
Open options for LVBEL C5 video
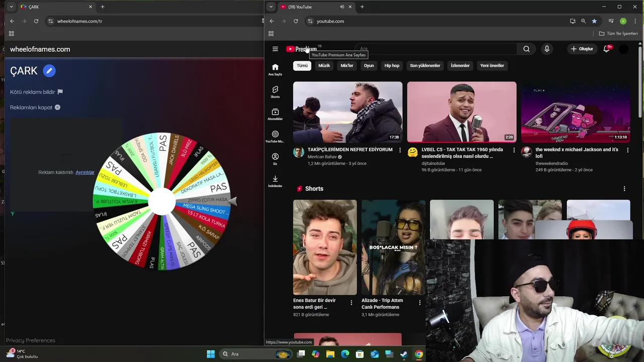pos(514,150)
